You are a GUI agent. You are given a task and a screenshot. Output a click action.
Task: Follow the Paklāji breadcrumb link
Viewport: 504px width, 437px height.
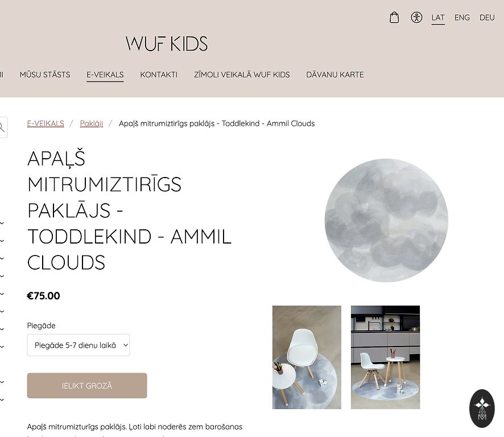tap(92, 123)
